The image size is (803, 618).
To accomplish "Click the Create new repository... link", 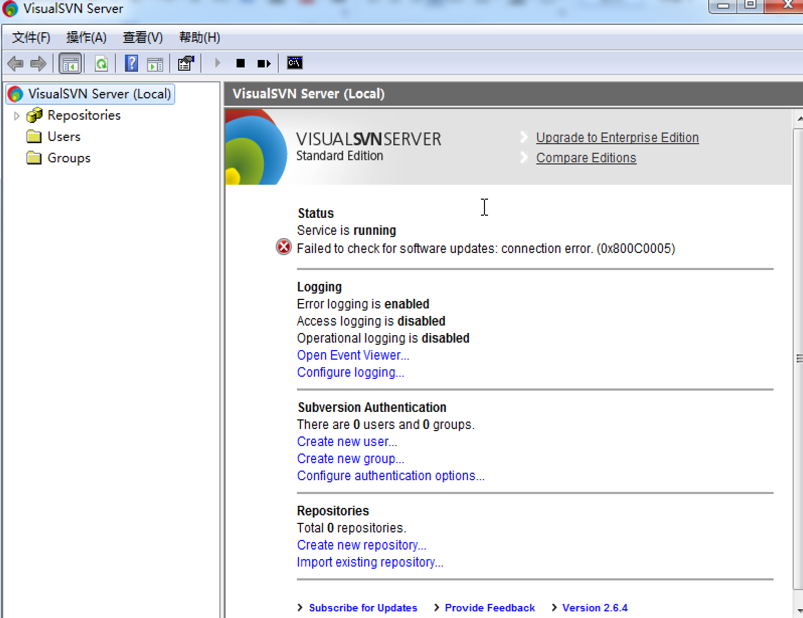I will click(x=362, y=545).
